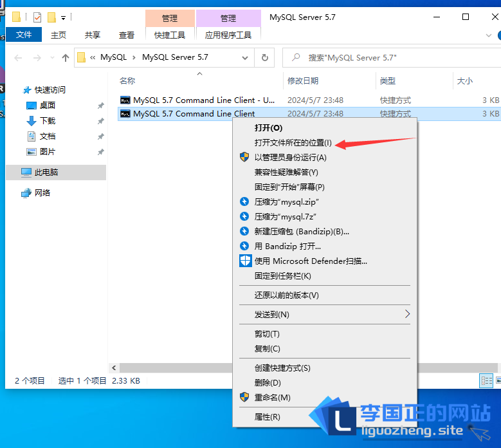This screenshot has width=501, height=448.
Task: Choose 新建压缩包 (Bandizip)(B)...
Action: pyautogui.click(x=325, y=232)
